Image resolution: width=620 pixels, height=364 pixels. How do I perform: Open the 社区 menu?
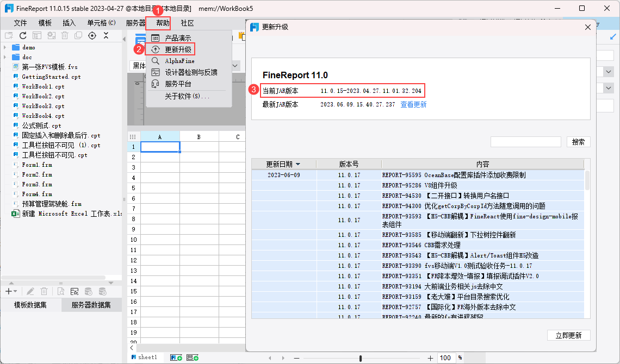pyautogui.click(x=187, y=23)
